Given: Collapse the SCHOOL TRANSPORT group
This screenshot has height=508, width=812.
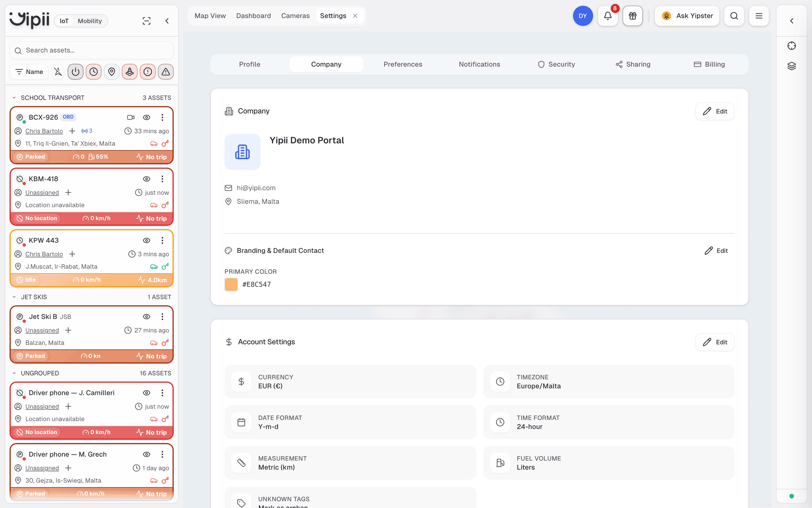Looking at the screenshot, I should click(14, 98).
